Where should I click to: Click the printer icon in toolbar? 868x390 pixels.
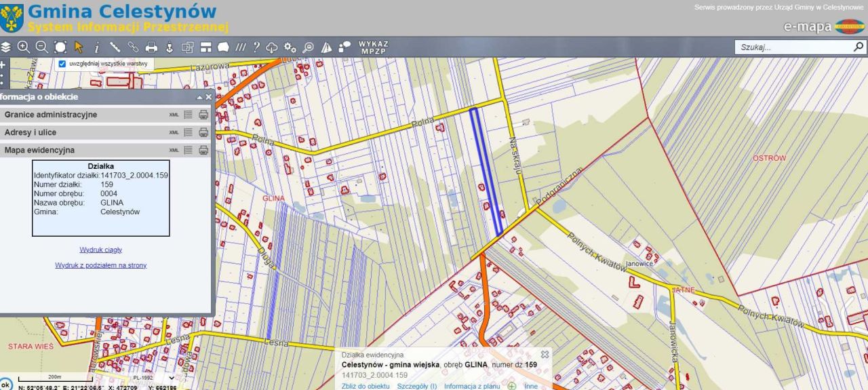click(x=151, y=47)
